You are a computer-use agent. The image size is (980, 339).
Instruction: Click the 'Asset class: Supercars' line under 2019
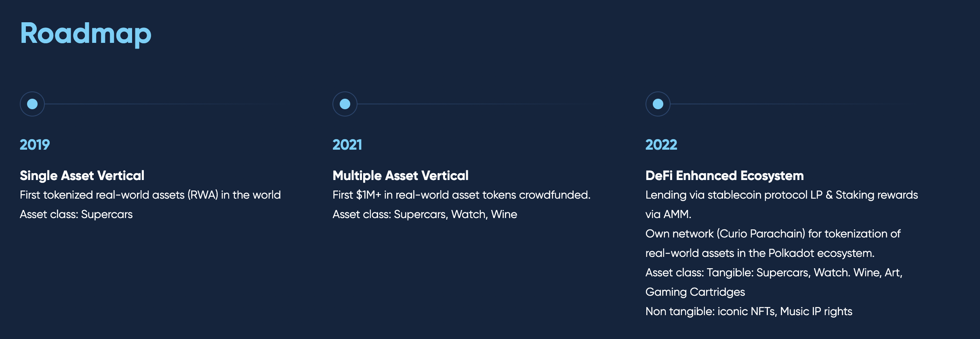click(76, 214)
